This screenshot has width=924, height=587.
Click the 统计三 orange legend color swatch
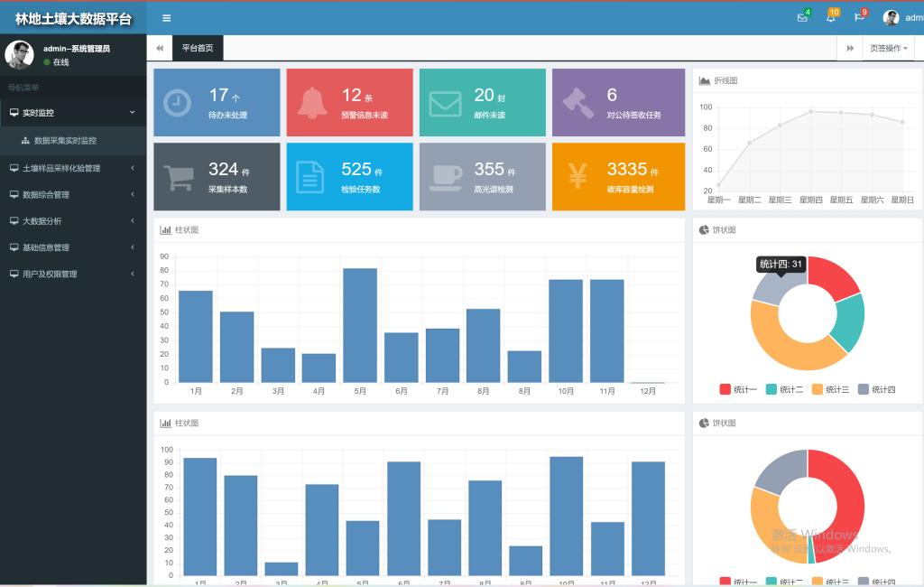[x=818, y=389]
